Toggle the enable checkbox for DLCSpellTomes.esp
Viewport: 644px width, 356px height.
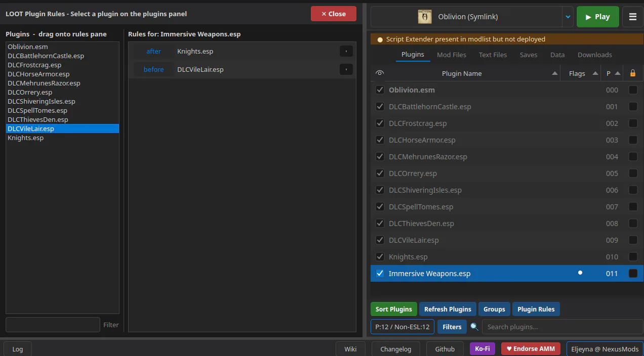(380, 207)
